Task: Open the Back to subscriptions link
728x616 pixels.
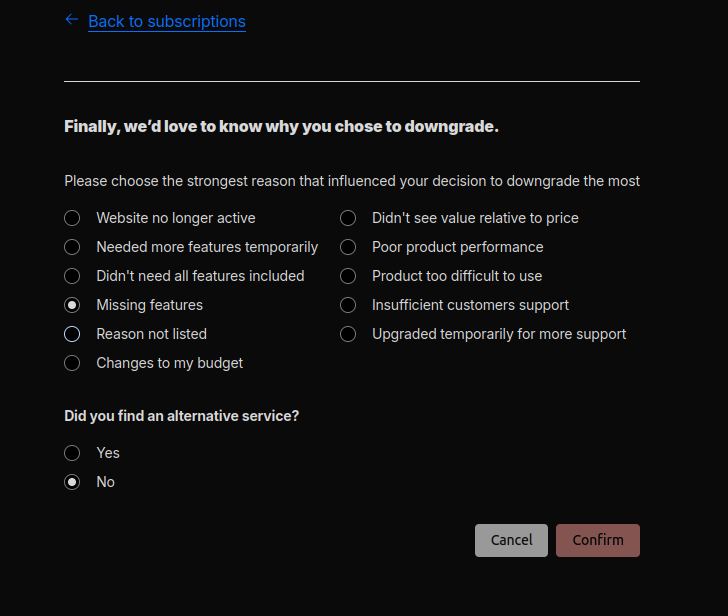Action: click(166, 21)
